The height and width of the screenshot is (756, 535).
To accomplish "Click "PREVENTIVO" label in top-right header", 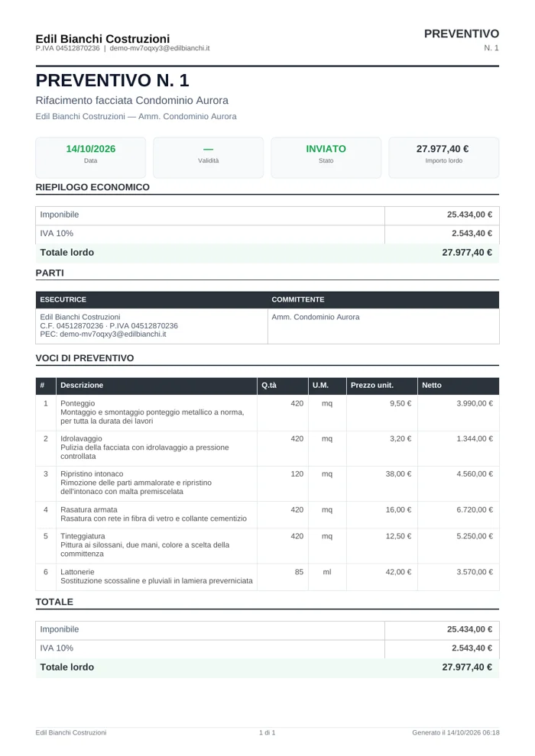I will coord(462,34).
